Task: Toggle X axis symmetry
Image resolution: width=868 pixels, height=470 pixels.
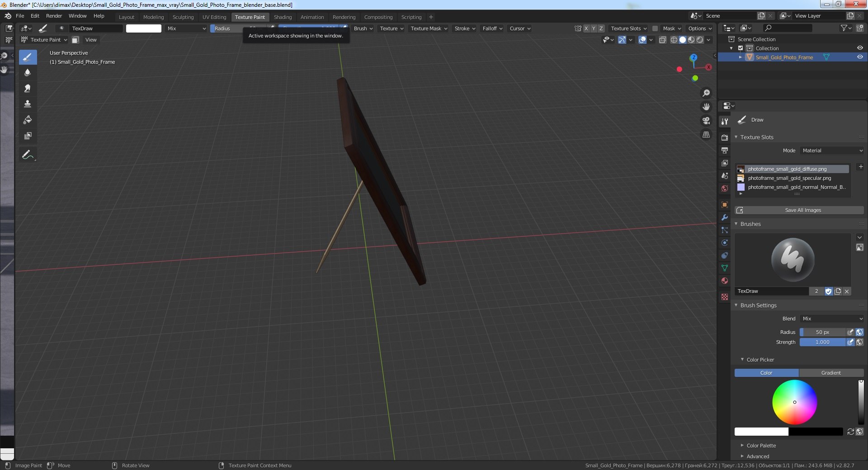Action: tap(586, 28)
